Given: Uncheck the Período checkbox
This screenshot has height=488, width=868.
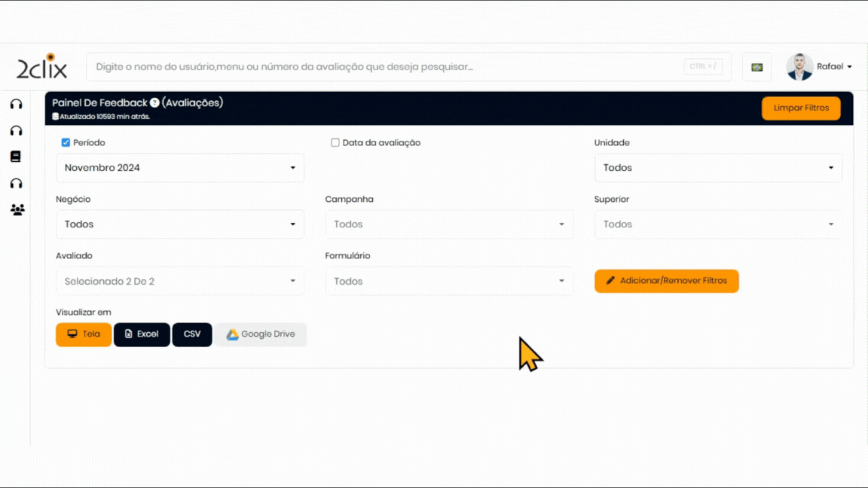Looking at the screenshot, I should click(66, 142).
